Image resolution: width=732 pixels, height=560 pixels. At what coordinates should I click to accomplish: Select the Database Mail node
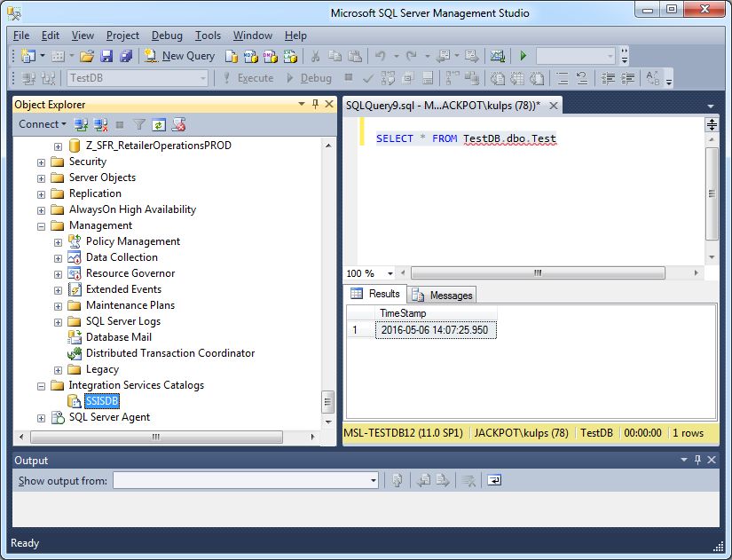coord(119,337)
